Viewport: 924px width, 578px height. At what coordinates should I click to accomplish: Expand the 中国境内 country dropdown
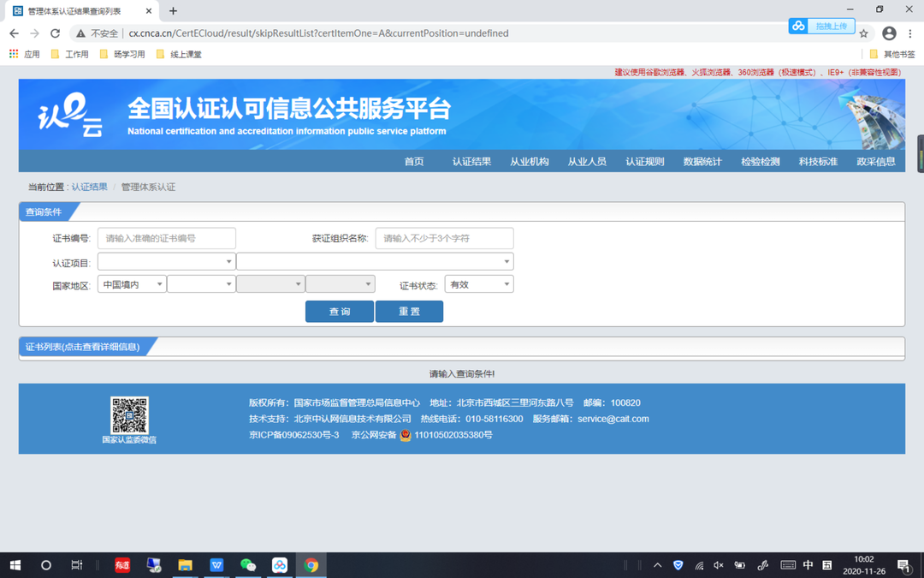coord(132,284)
